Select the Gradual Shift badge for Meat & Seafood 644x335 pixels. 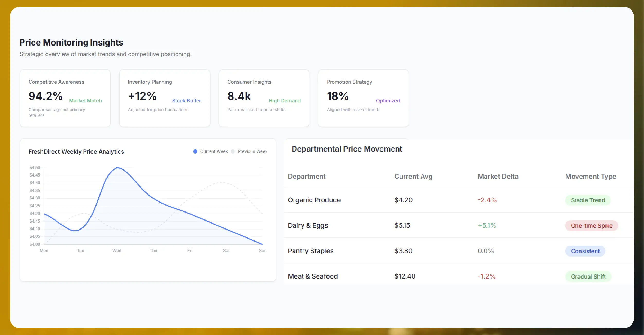(588, 276)
